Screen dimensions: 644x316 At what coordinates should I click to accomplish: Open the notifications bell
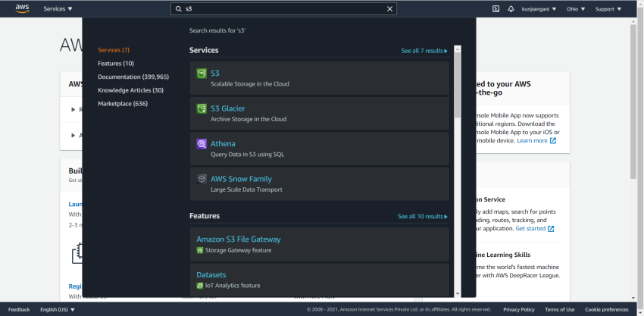pyautogui.click(x=511, y=8)
